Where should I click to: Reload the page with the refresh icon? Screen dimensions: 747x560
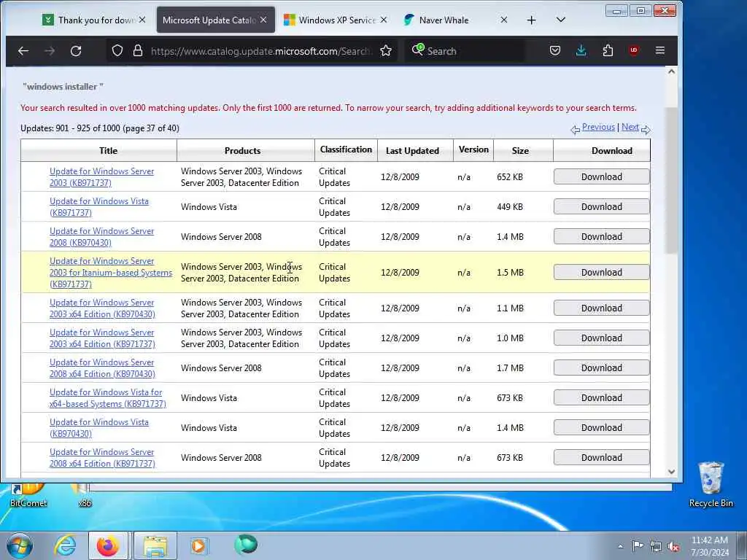76,50
